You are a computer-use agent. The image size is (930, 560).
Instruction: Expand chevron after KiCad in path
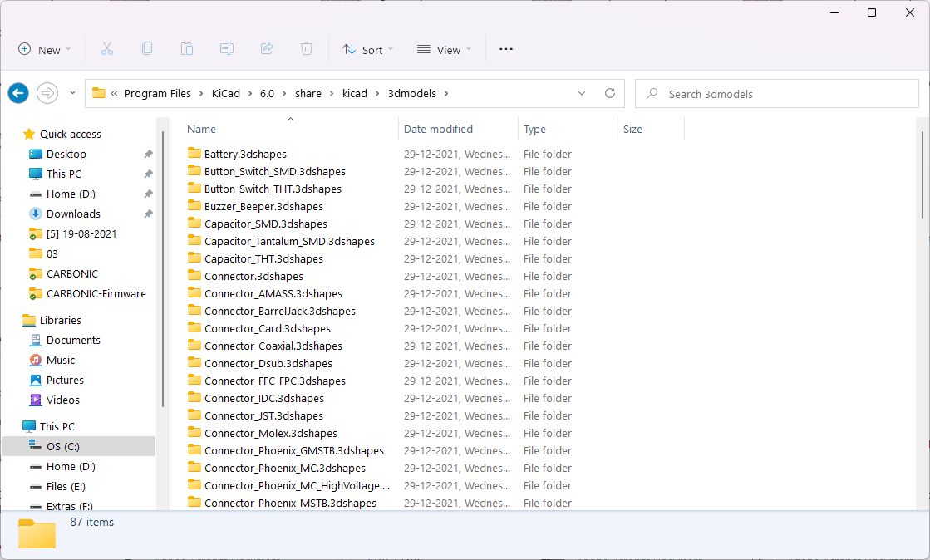[250, 93]
